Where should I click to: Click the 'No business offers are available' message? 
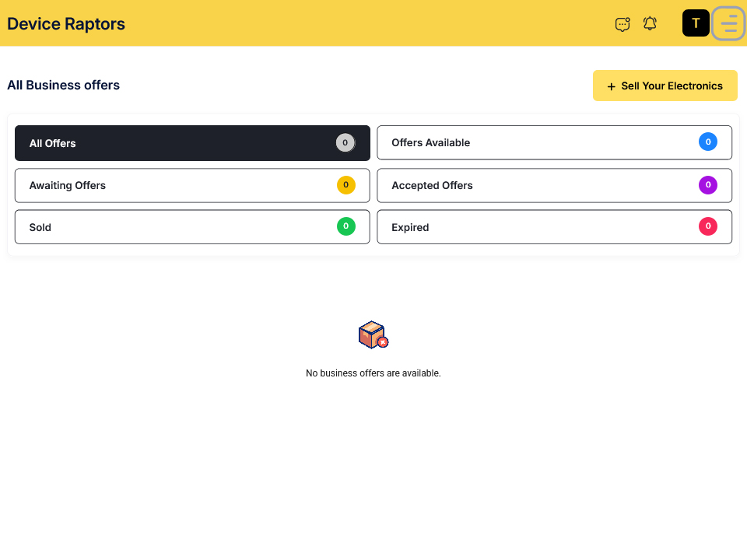pos(373,373)
